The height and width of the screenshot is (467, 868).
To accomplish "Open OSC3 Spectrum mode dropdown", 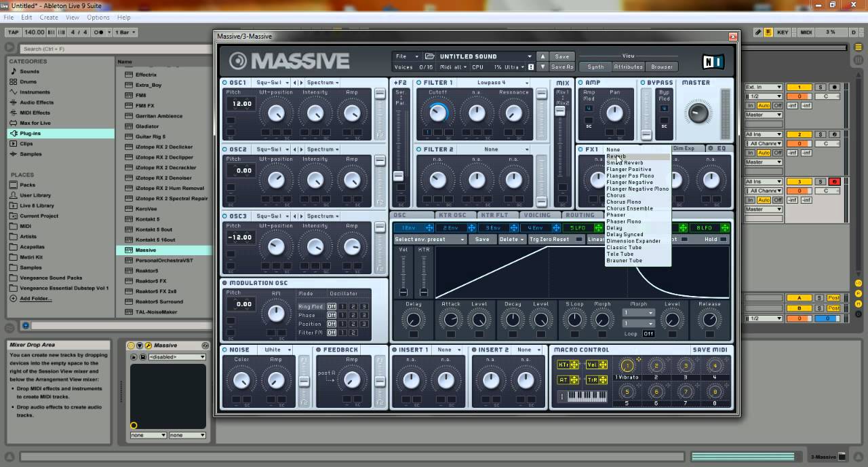I will pyautogui.click(x=322, y=216).
